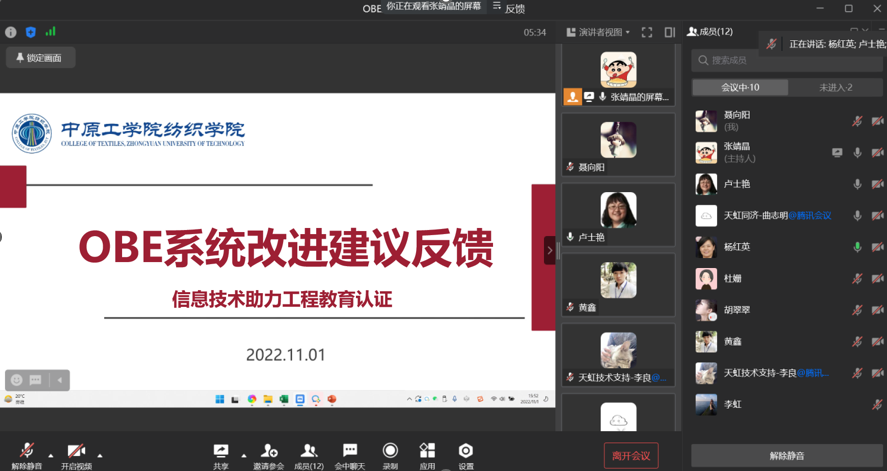Expand video options arrow beside 开启视频
The height and width of the screenshot is (471, 887).
click(100, 456)
